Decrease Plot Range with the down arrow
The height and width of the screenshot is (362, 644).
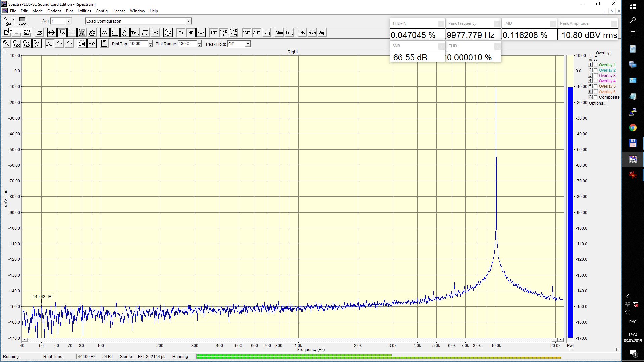200,45
